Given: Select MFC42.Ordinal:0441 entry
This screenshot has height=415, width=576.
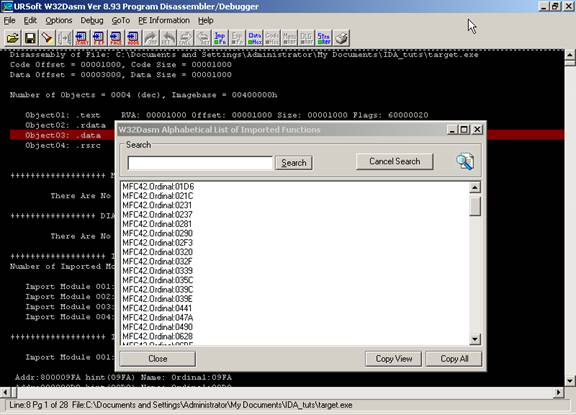Looking at the screenshot, I should tap(157, 308).
